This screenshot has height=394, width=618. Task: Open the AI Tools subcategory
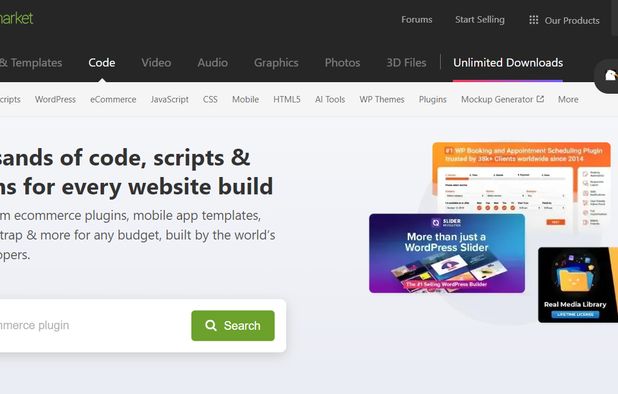330,99
